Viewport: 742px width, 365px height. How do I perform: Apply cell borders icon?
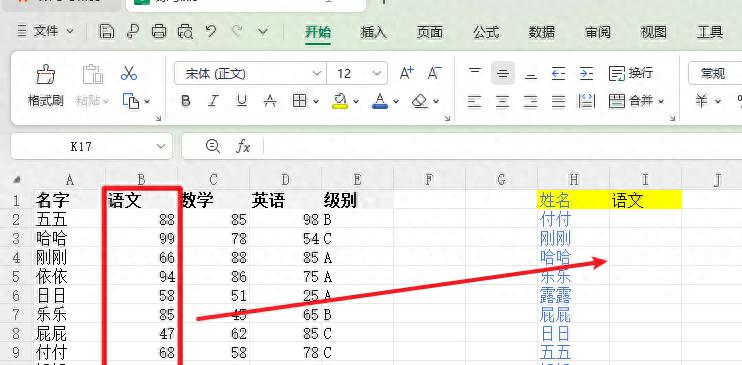coord(300,101)
